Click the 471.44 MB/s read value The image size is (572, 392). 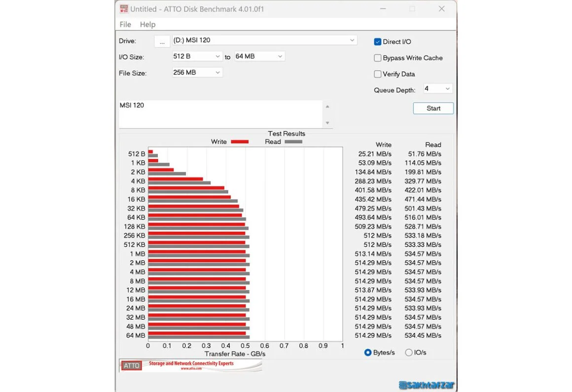(423, 200)
